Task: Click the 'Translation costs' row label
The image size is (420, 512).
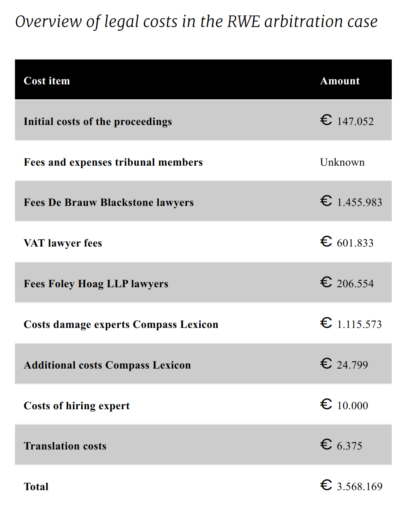Action: tap(65, 447)
